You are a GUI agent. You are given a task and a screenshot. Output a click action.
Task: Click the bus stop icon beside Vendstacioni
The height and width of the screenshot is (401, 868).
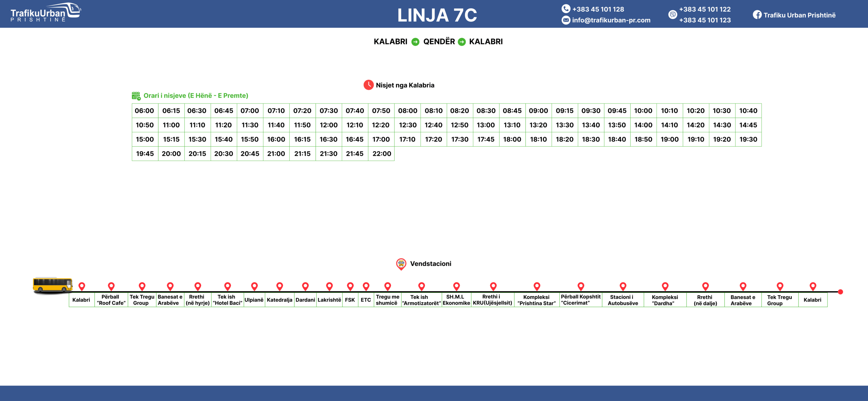coord(401,264)
